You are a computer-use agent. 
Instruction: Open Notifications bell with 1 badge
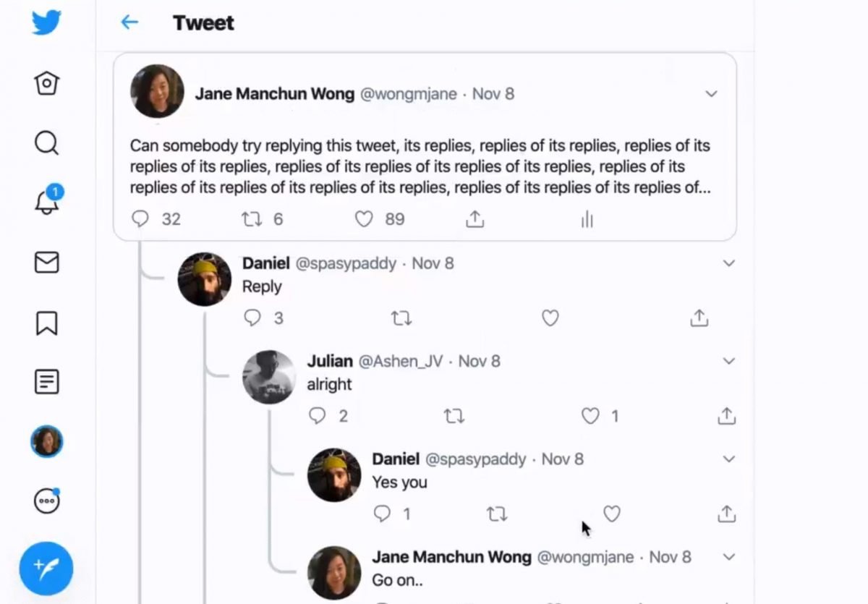click(x=48, y=200)
